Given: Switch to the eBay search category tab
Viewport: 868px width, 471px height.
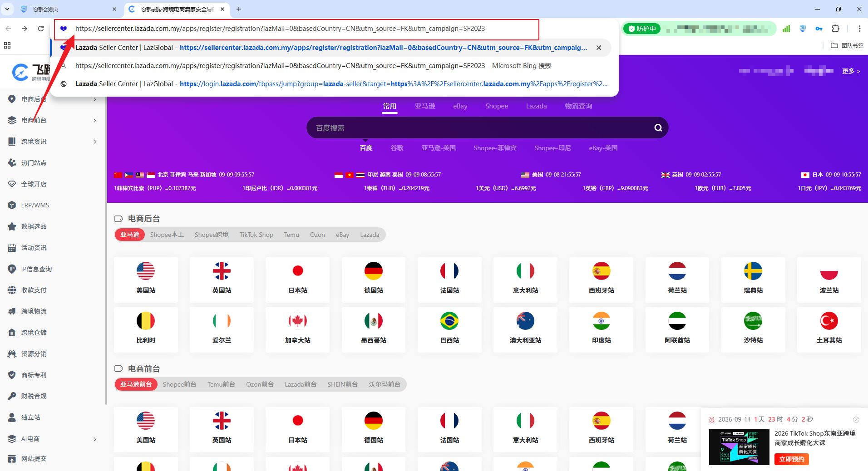Looking at the screenshot, I should point(460,106).
